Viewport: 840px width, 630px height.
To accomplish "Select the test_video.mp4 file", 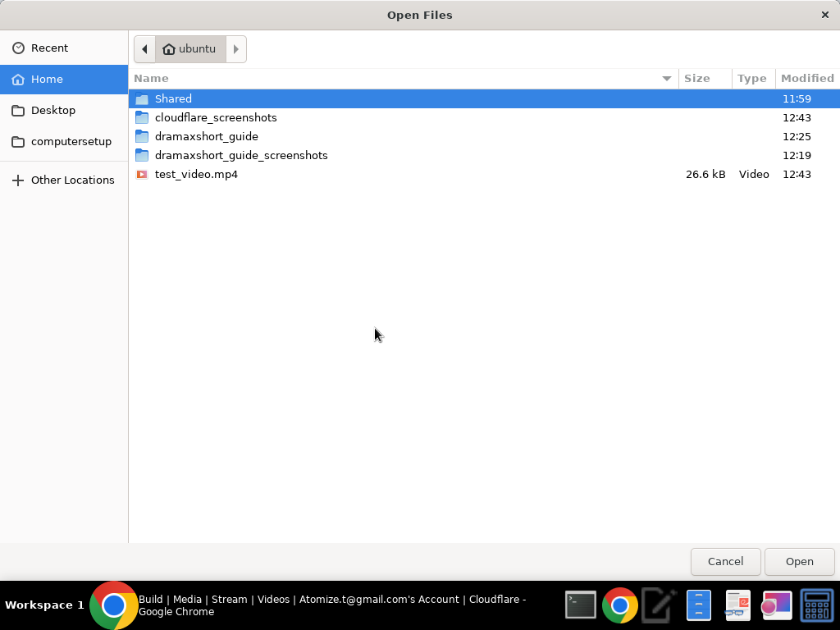I will pyautogui.click(x=197, y=174).
